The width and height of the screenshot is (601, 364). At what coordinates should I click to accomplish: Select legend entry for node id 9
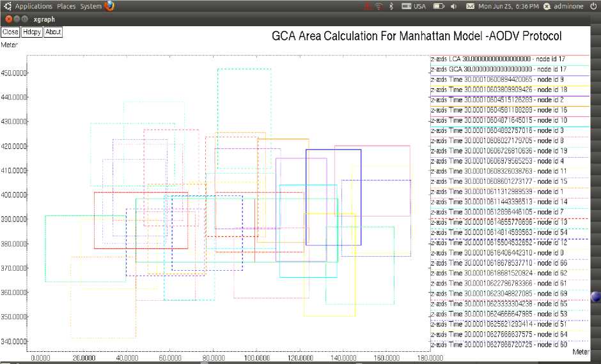tap(497, 80)
